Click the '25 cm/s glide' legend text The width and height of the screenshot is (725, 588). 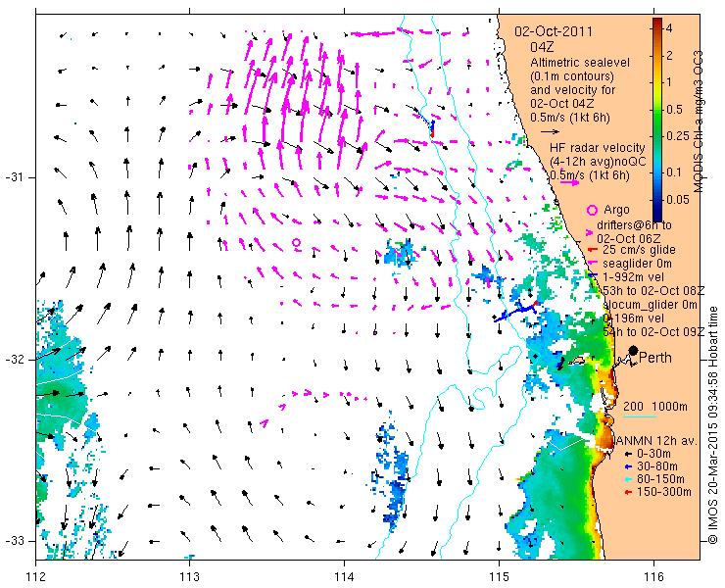click(640, 250)
